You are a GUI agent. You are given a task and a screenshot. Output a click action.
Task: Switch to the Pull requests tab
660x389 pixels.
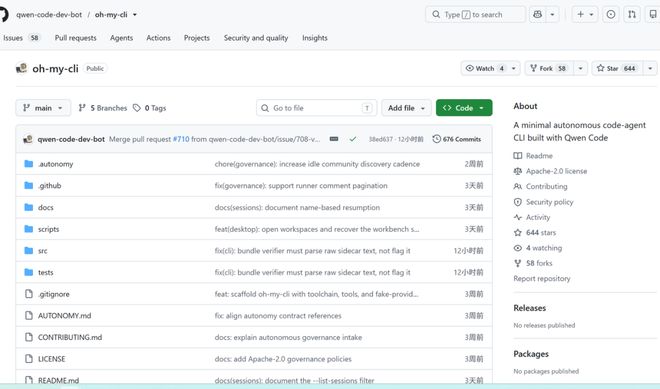(x=75, y=38)
